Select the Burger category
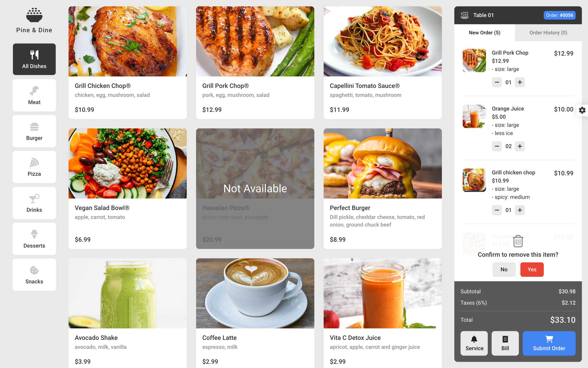Viewport: 588px width, 368px height. (34, 131)
